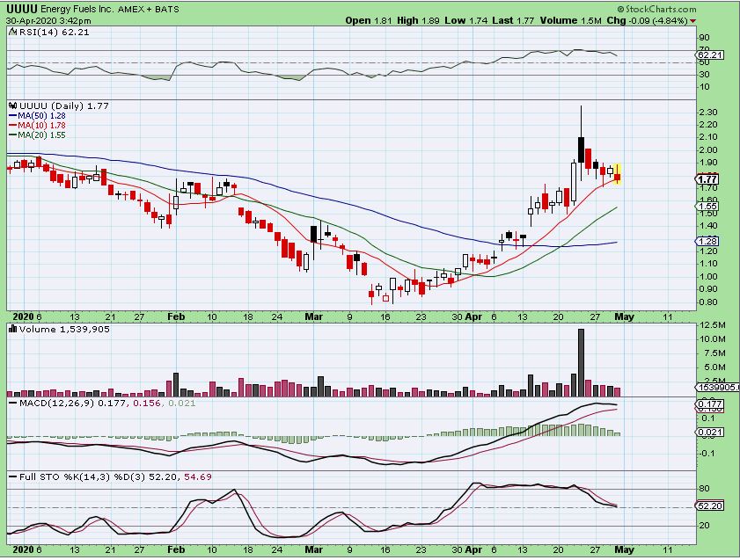Click the tallest black volume bar in April

click(581, 362)
